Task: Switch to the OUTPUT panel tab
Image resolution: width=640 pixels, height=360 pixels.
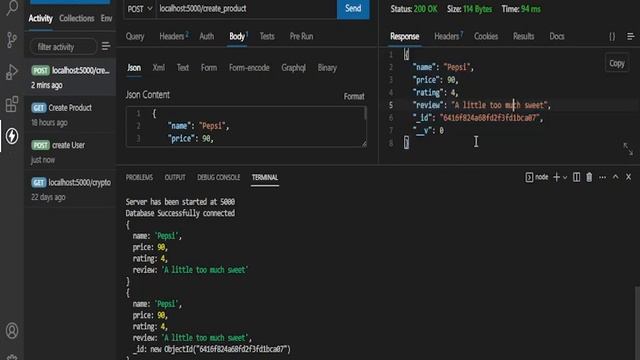Action: [175, 177]
